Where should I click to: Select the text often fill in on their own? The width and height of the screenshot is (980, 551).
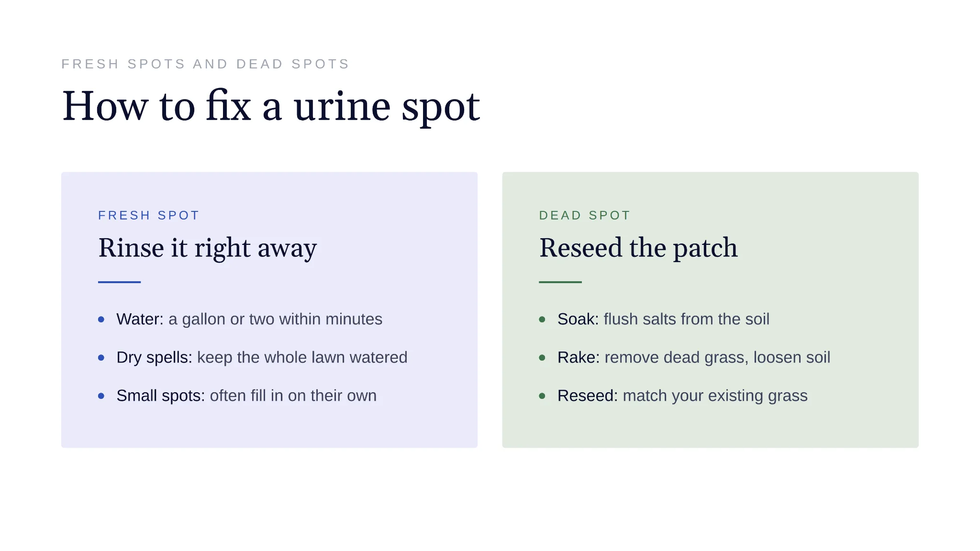[x=293, y=396]
